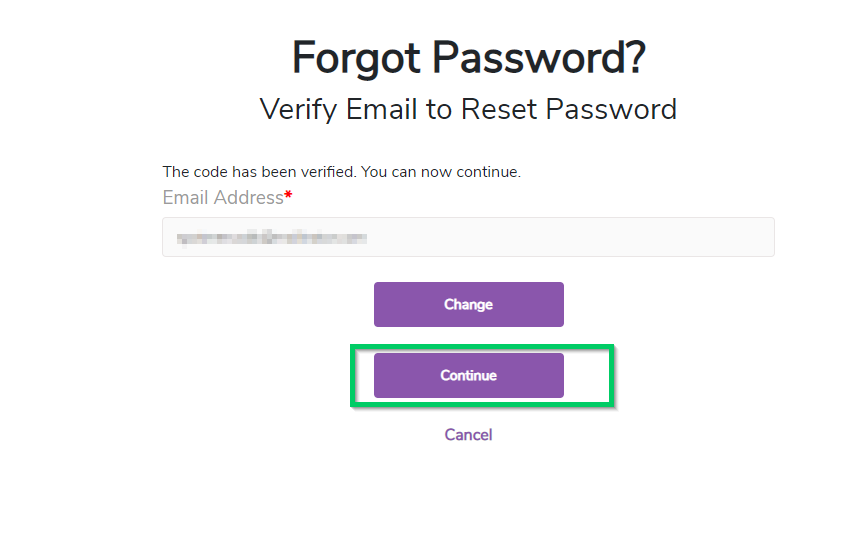
Task: Proceed with the verified email using Continue
Action: coord(468,376)
